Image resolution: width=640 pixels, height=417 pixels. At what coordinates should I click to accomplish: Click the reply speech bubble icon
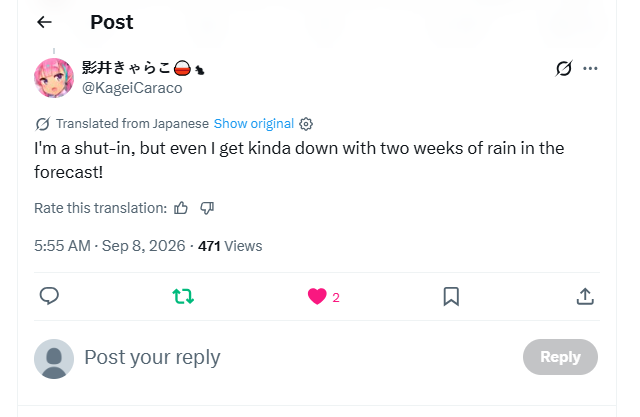[x=49, y=296]
